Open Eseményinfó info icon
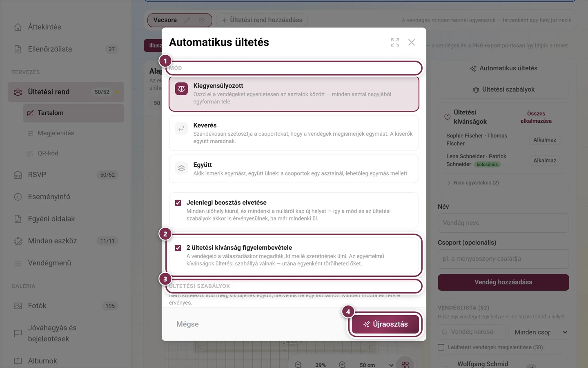Viewport: 588px width, 368px height. (18, 197)
